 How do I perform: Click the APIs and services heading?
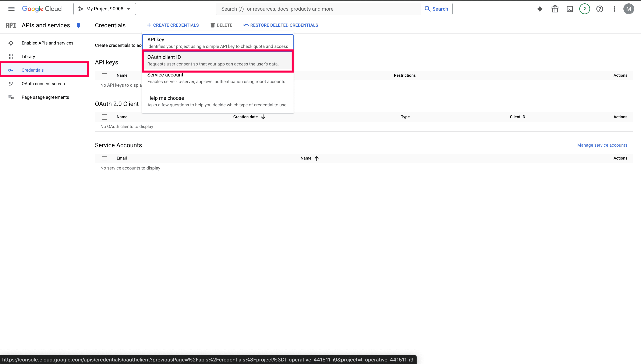(46, 25)
